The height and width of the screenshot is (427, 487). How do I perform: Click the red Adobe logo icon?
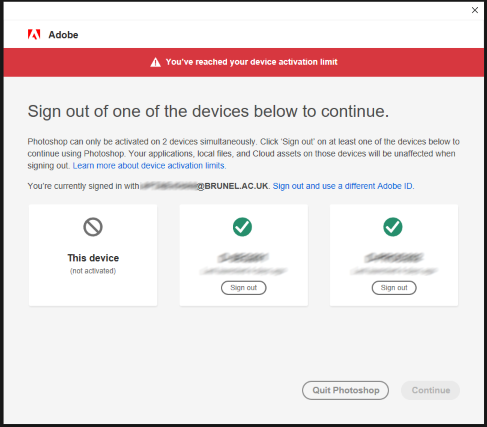click(34, 34)
